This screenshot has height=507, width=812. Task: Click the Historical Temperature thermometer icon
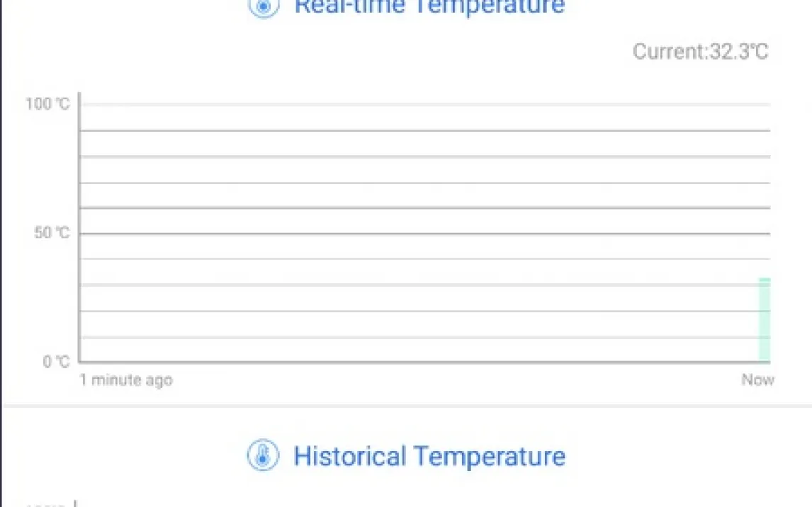(x=263, y=455)
